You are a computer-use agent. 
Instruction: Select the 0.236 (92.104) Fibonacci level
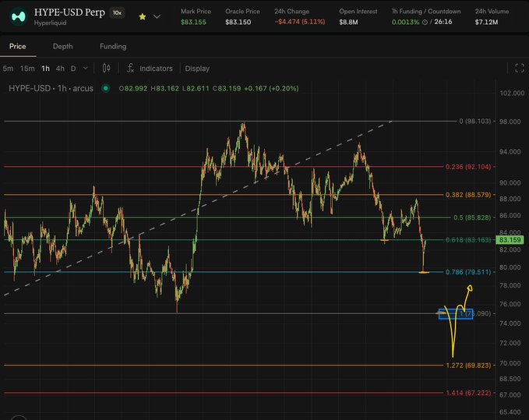[x=468, y=167]
